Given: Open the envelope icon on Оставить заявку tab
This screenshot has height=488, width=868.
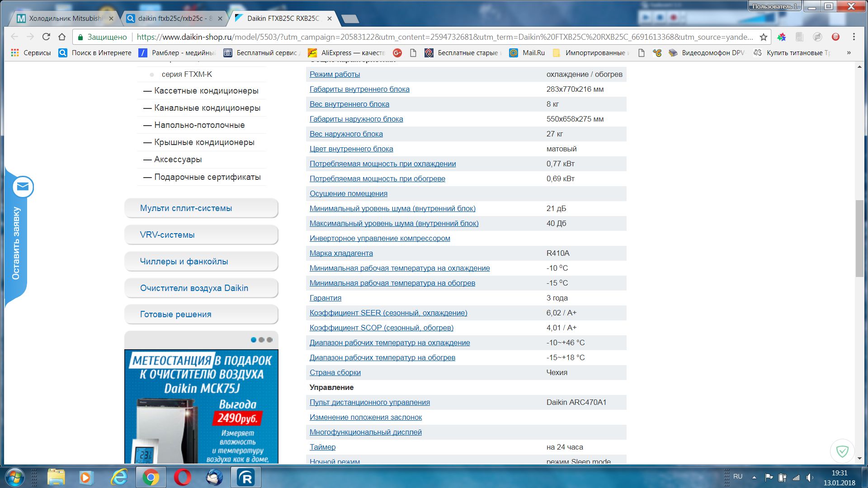Looking at the screenshot, I should (x=23, y=187).
